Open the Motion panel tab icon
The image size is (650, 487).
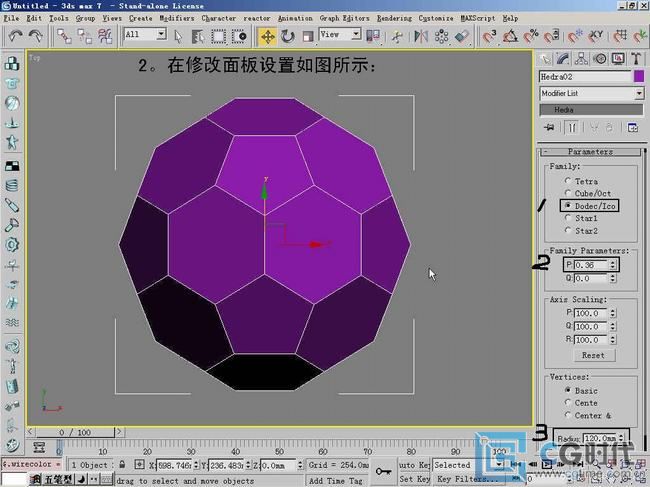click(x=600, y=59)
